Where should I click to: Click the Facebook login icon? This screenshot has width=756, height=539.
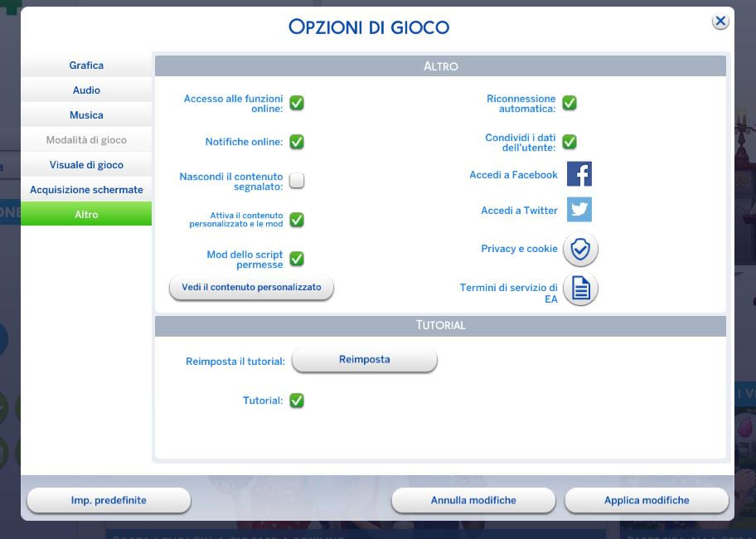[x=579, y=174]
